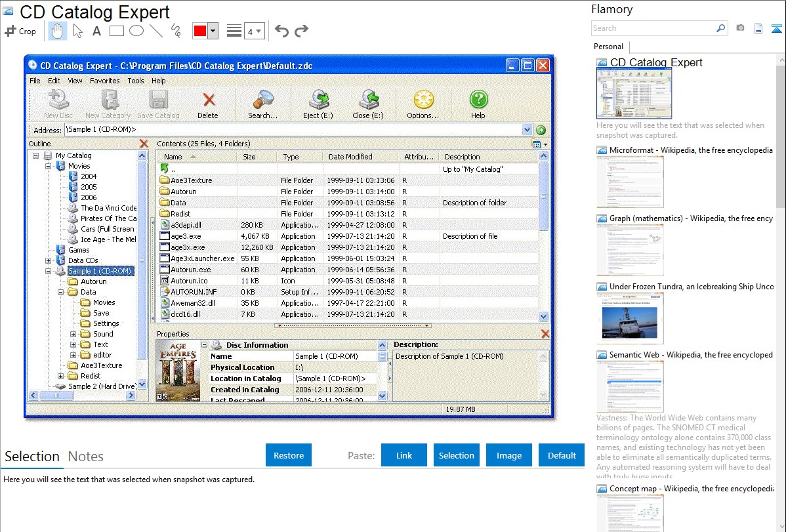Screen dimensions: 786x532
Task: Choose the freehand drawing tool
Action: point(175,31)
